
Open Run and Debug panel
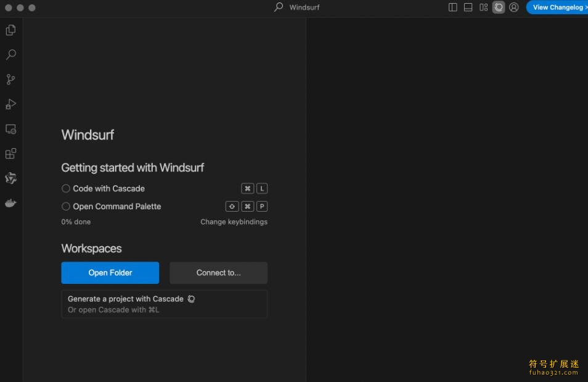pos(11,104)
